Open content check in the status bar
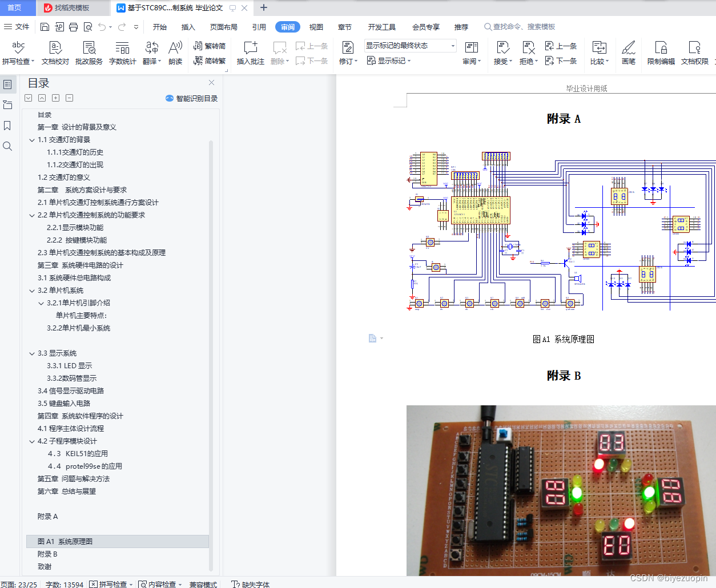The image size is (716, 588). tap(160, 584)
